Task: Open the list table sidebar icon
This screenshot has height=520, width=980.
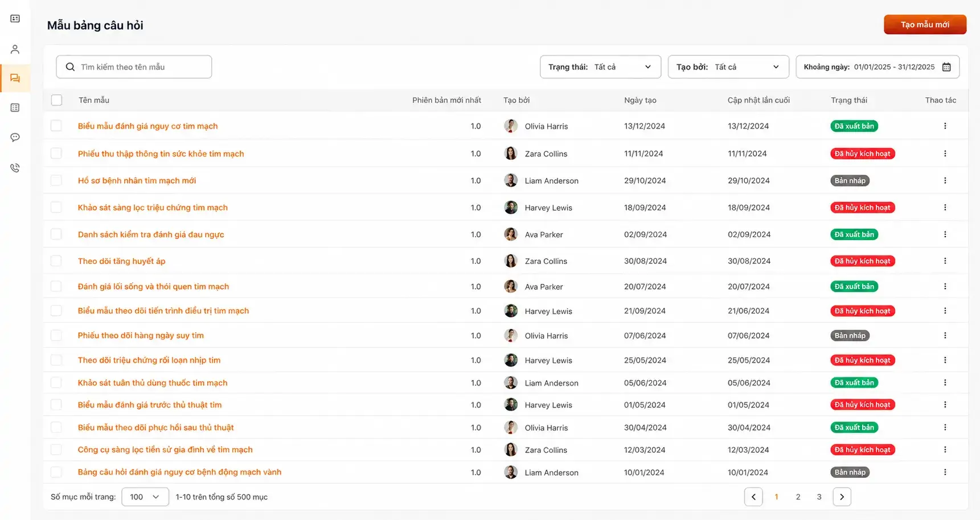Action: pyautogui.click(x=15, y=108)
